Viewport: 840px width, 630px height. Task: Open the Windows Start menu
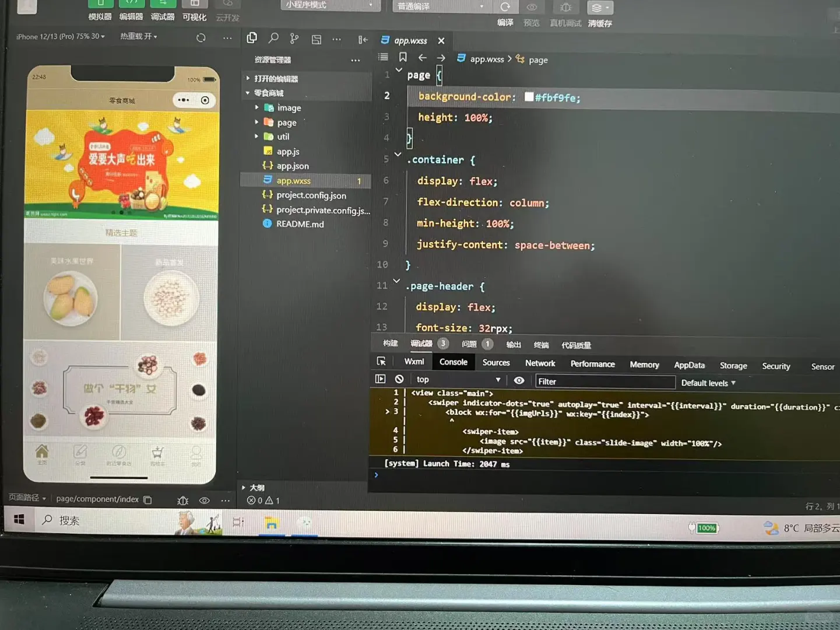tap(19, 519)
